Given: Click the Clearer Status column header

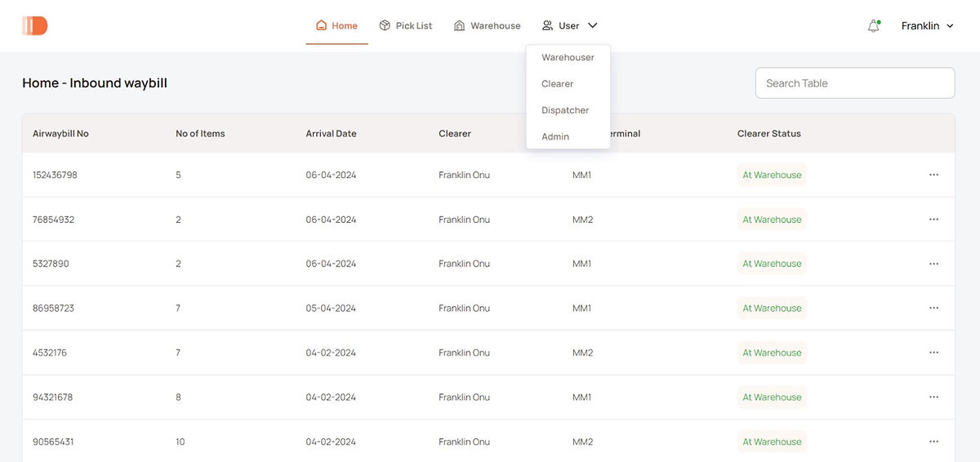Looking at the screenshot, I should [769, 133].
